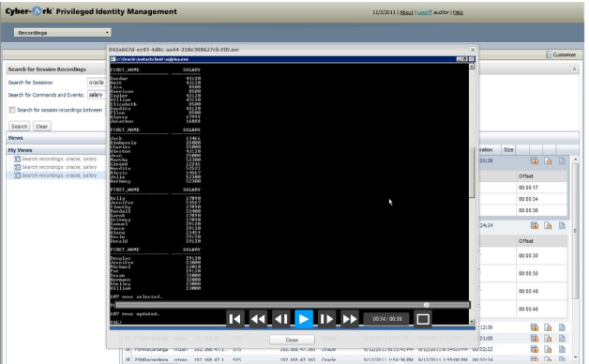Toggle fullscreen video mode
Screen dimensions: 589x364
tap(423, 319)
